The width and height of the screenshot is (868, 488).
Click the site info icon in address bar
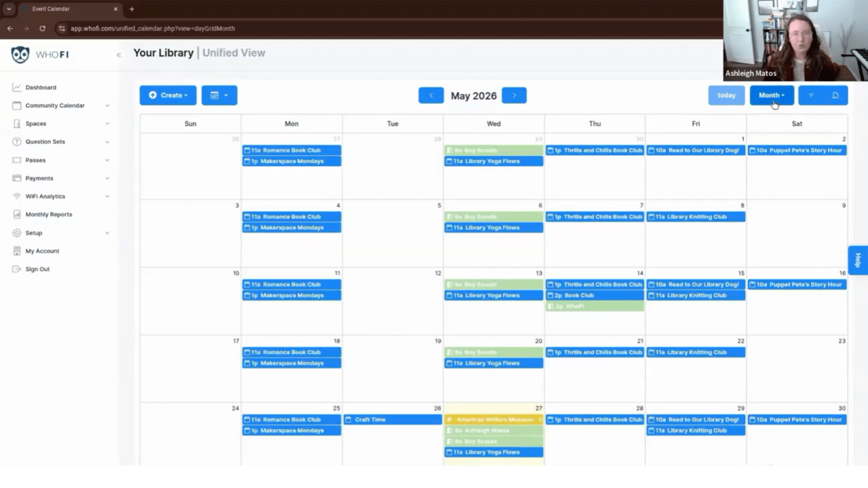coord(61,28)
